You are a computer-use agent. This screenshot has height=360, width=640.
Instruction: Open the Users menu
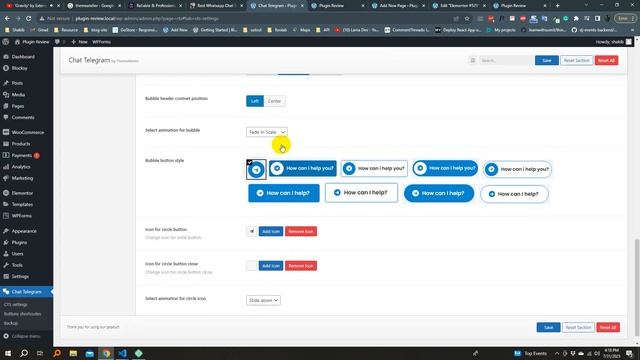17,253
